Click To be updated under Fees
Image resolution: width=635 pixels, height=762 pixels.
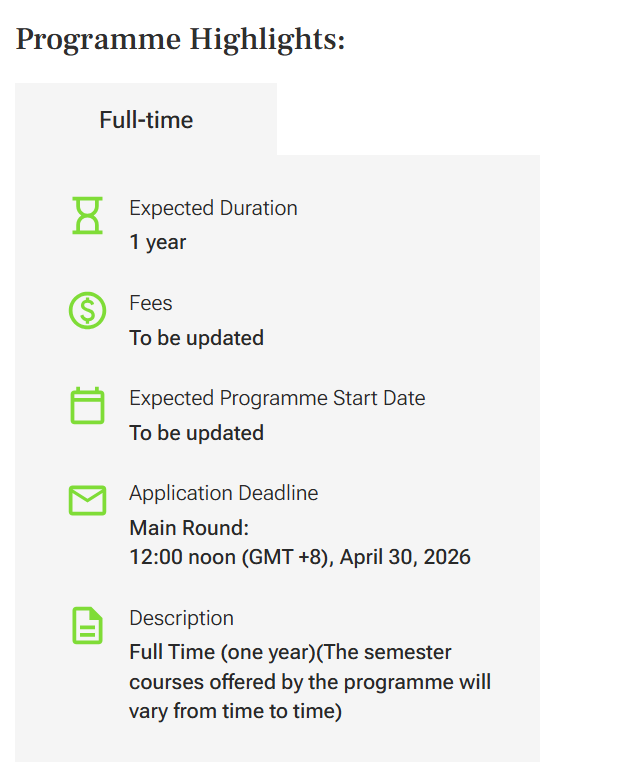196,338
